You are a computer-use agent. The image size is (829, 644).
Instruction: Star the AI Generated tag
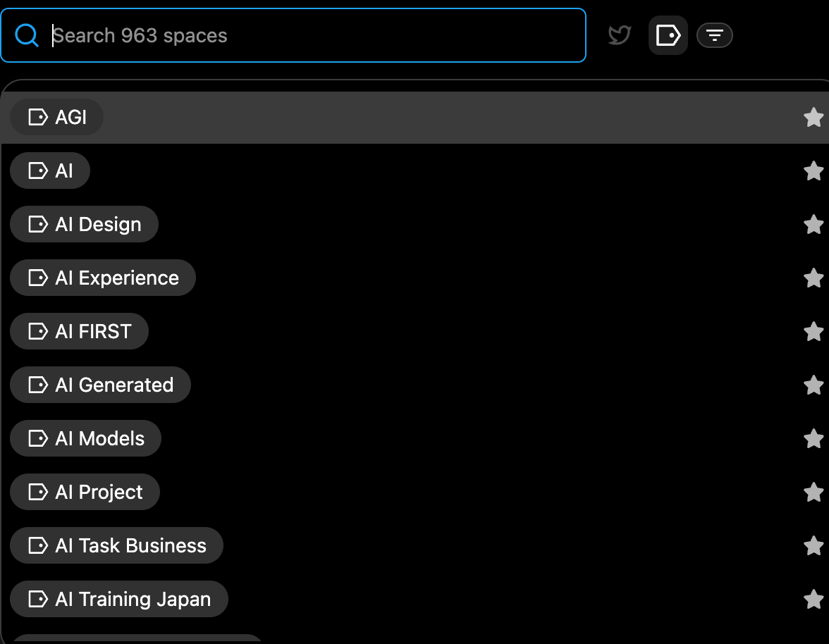[x=813, y=385]
